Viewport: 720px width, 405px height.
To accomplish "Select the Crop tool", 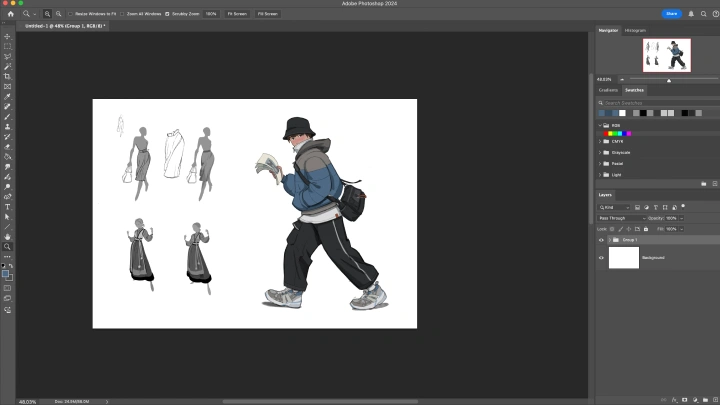I will 7,76.
